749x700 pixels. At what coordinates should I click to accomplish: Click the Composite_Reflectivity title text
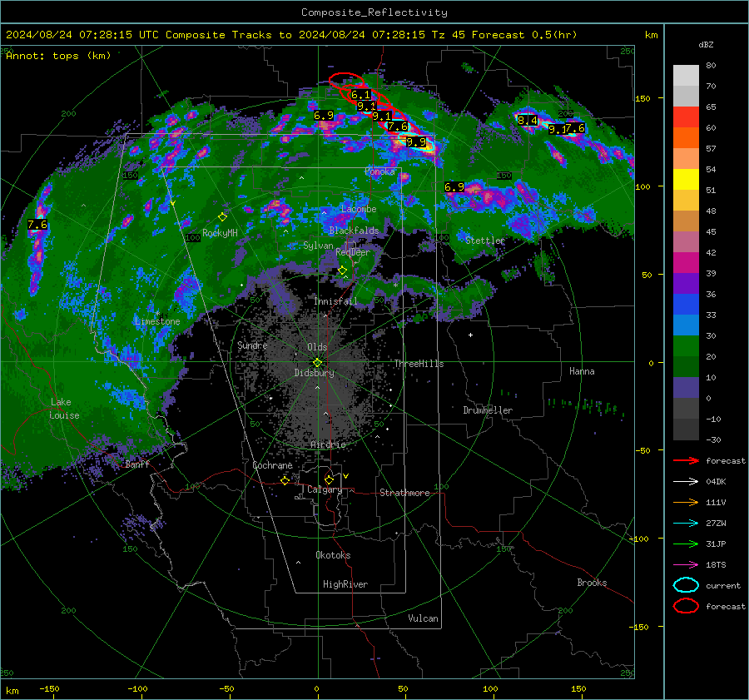coord(374,12)
